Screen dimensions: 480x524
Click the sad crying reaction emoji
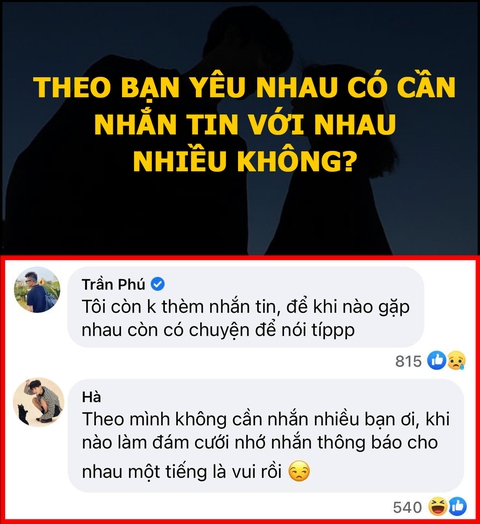pyautogui.click(x=456, y=361)
